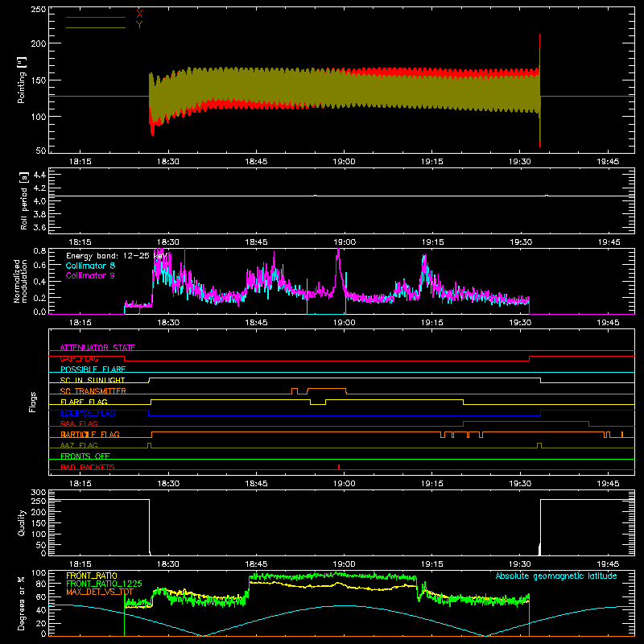Click the Collimator 8 legend entry
The height and width of the screenshot is (644, 644).
[x=90, y=266]
